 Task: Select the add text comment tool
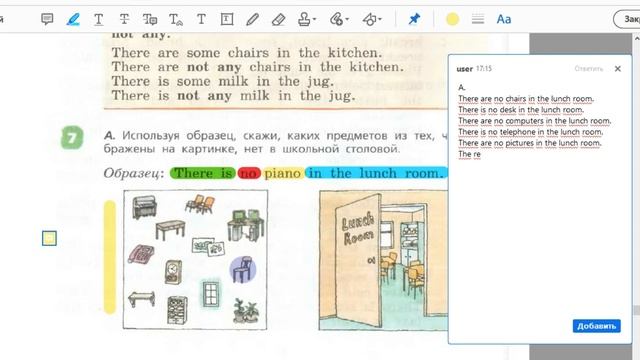tap(201, 19)
